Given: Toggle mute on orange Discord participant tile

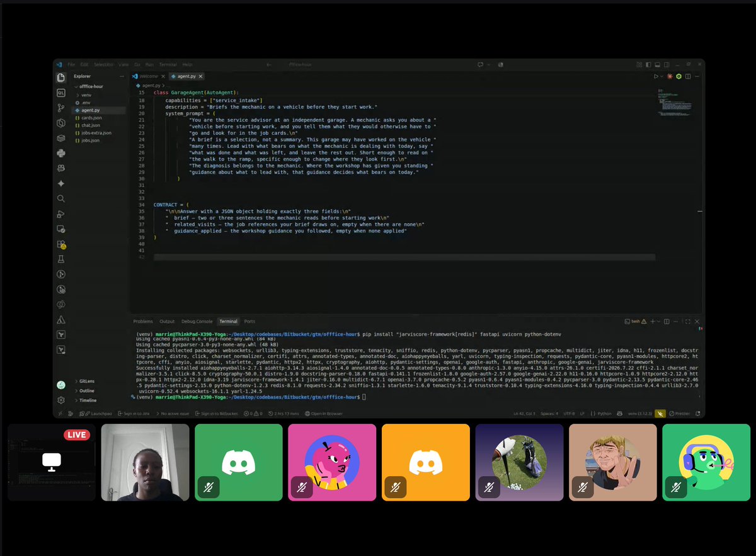Looking at the screenshot, I should [396, 487].
